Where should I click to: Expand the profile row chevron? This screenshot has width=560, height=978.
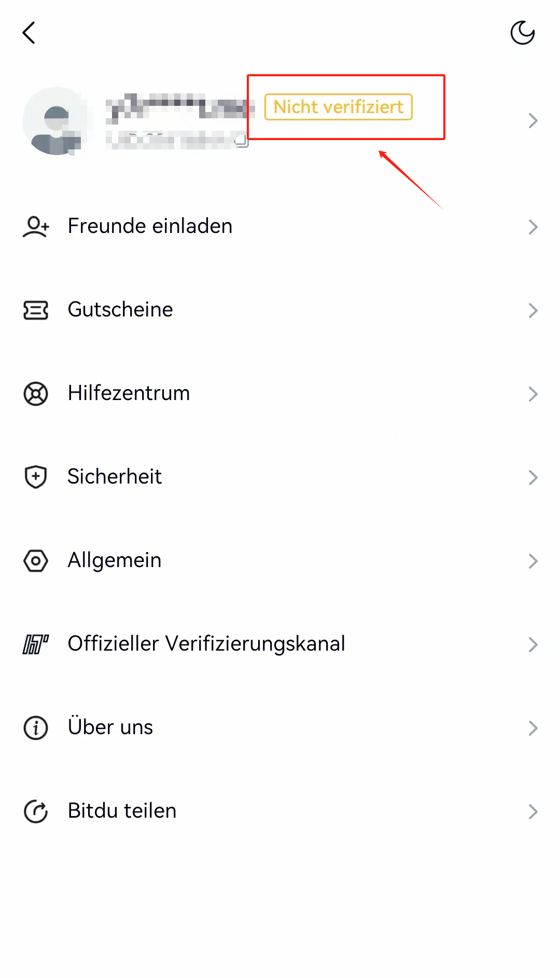point(533,121)
